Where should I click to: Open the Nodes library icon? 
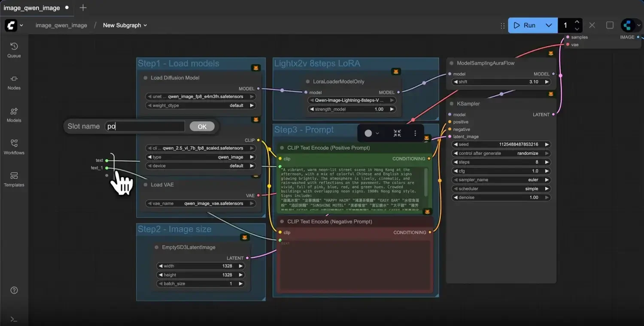(x=14, y=82)
